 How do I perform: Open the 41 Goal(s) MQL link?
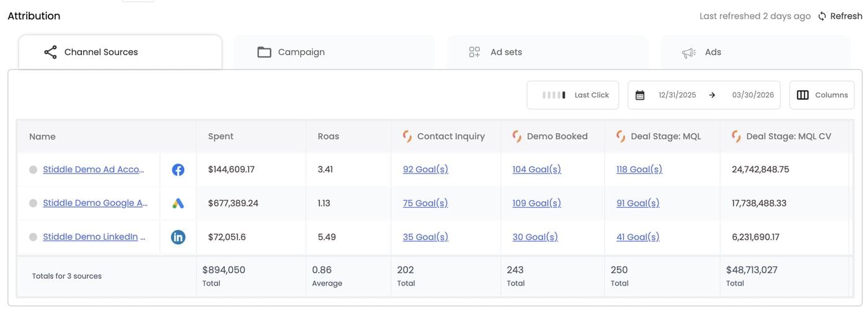click(x=638, y=237)
